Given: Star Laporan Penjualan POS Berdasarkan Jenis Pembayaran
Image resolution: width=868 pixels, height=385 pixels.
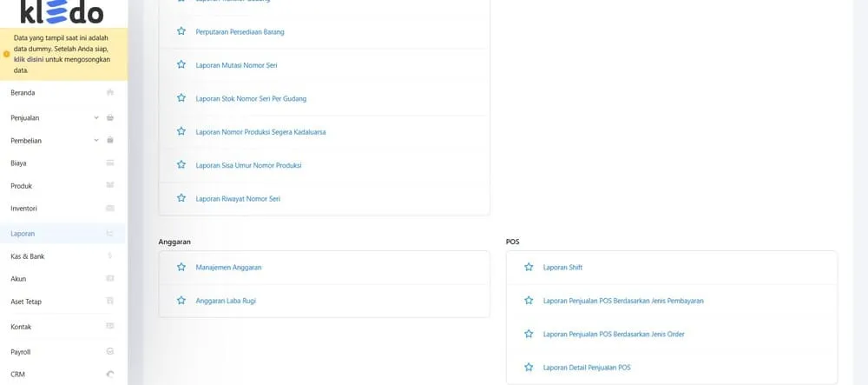Looking at the screenshot, I should (529, 300).
